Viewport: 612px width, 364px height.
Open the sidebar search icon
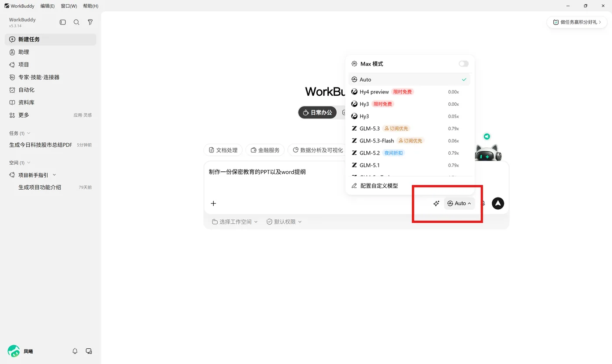point(76,22)
